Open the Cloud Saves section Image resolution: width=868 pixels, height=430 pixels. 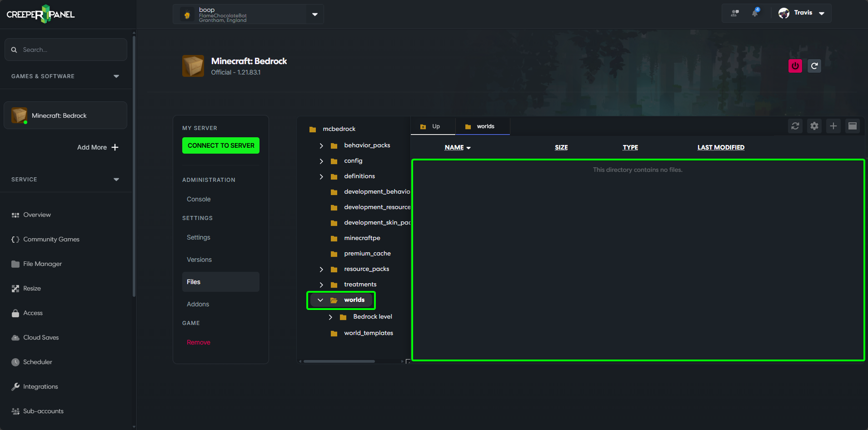[41, 337]
